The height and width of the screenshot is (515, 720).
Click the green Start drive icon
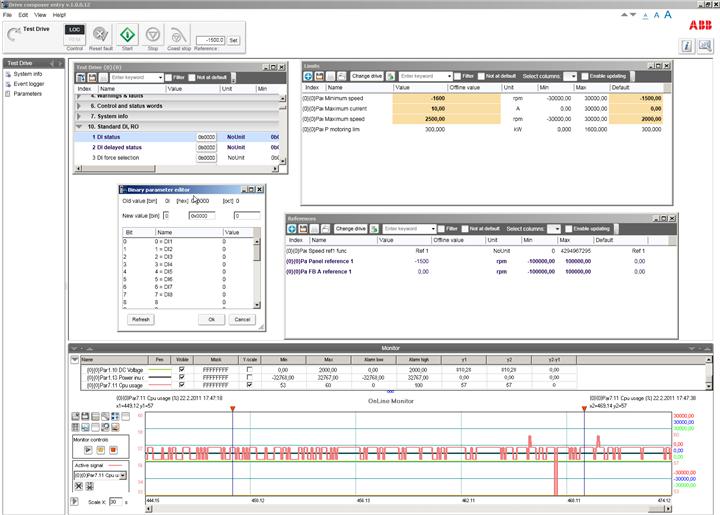click(127, 35)
